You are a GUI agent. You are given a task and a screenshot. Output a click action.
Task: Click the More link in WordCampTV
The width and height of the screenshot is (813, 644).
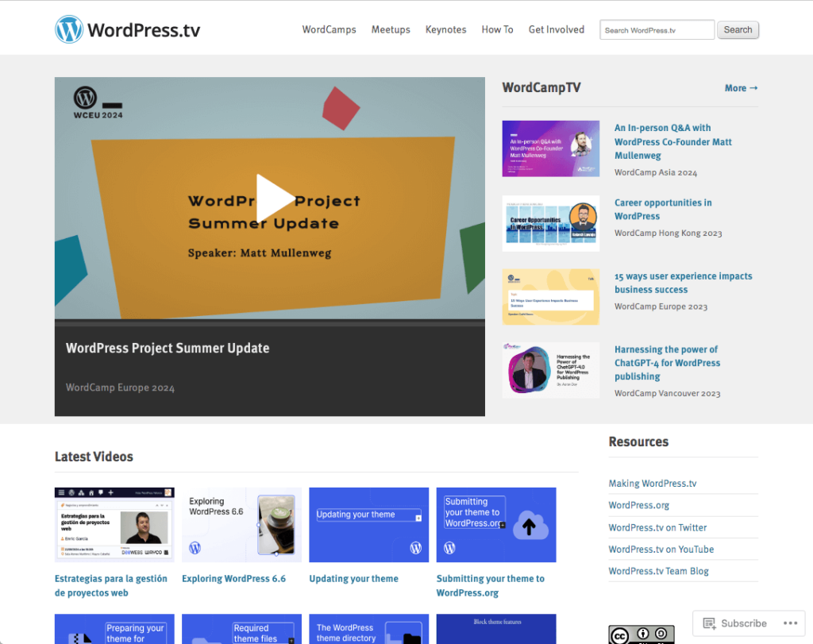(741, 88)
